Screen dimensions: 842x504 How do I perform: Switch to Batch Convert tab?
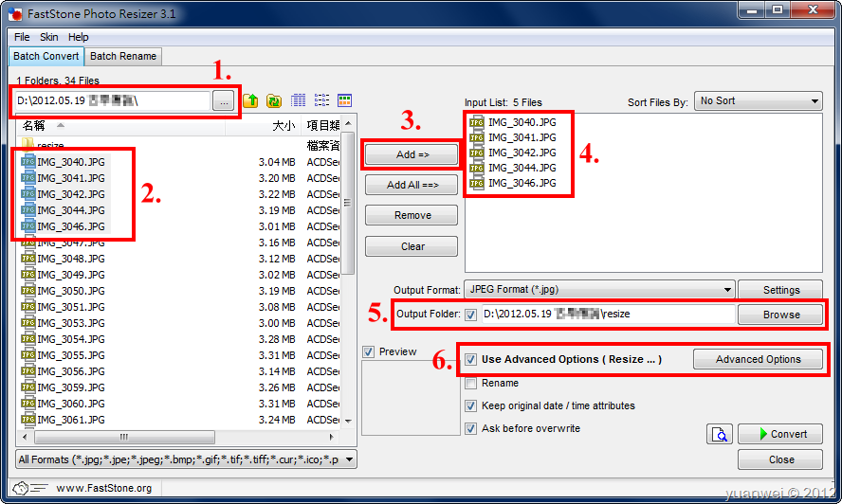pos(46,56)
